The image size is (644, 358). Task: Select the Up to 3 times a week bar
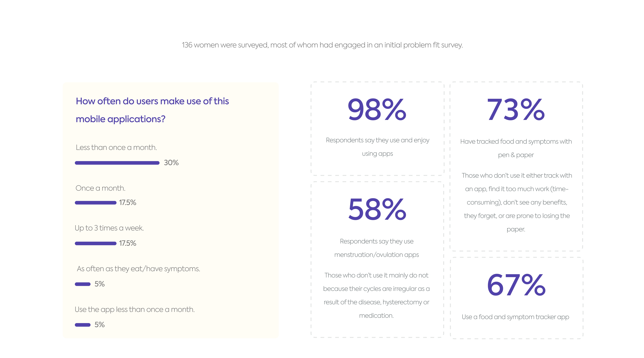point(95,243)
